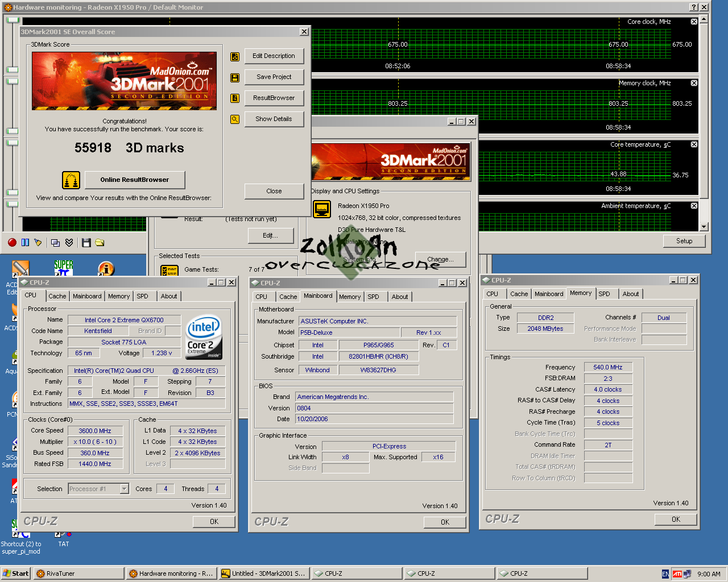Click the memory Frequency value 540.0 MHz

tap(608, 367)
